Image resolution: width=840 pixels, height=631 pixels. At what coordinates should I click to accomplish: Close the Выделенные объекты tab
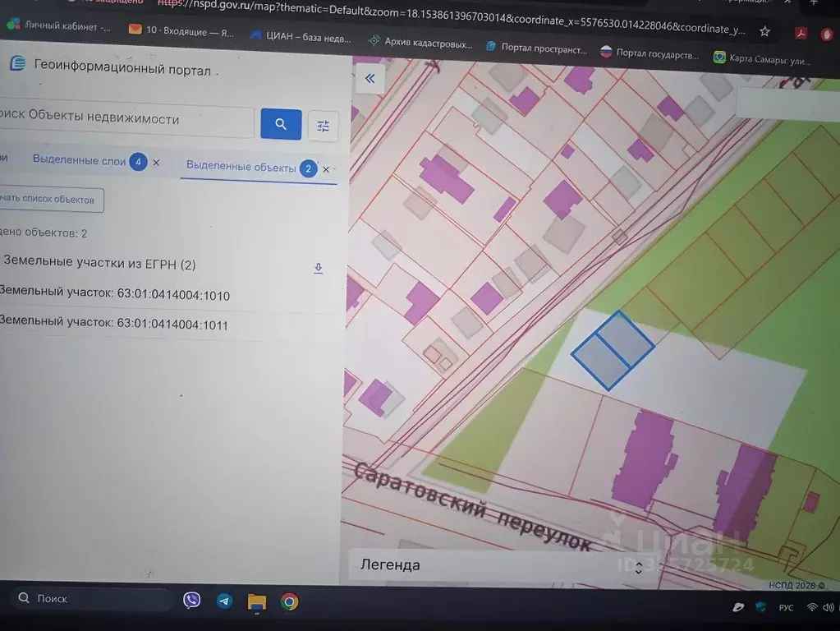pyautogui.click(x=326, y=169)
